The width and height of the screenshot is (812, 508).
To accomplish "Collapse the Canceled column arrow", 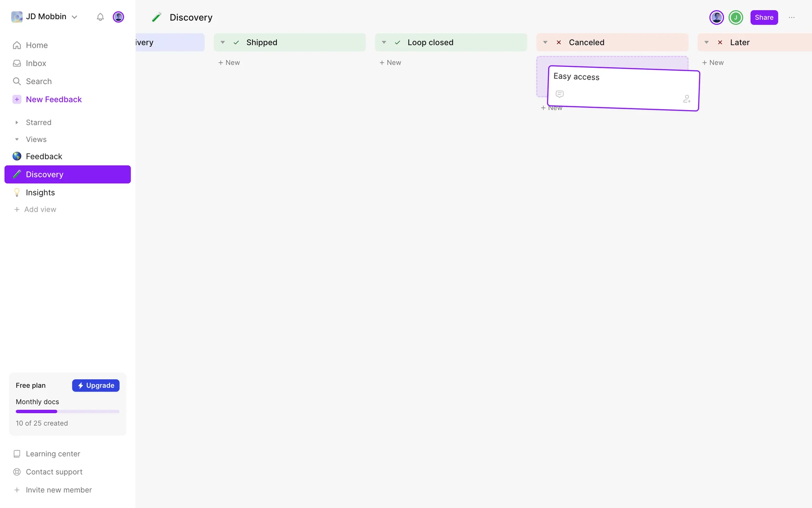I will tap(545, 42).
